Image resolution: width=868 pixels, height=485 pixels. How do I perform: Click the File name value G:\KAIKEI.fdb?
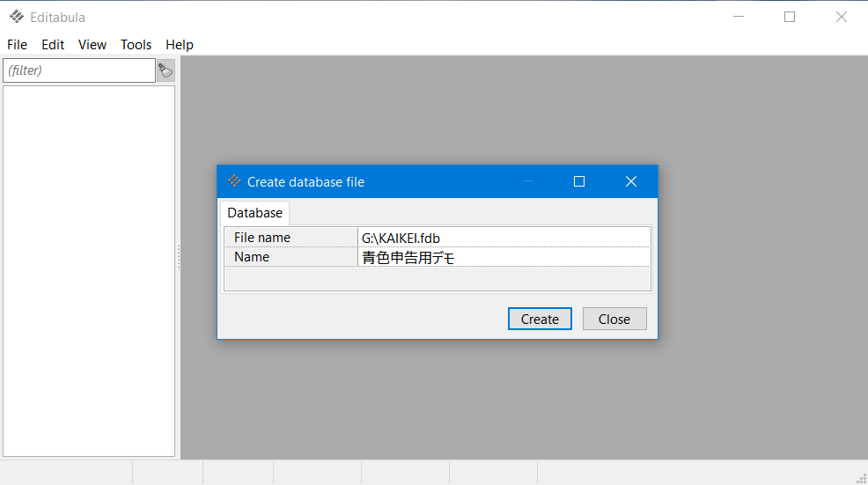[x=504, y=238]
